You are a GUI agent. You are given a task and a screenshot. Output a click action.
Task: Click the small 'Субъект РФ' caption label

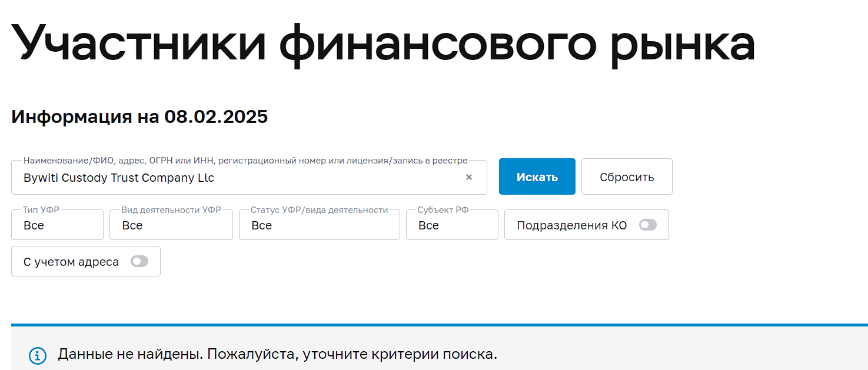[443, 210]
